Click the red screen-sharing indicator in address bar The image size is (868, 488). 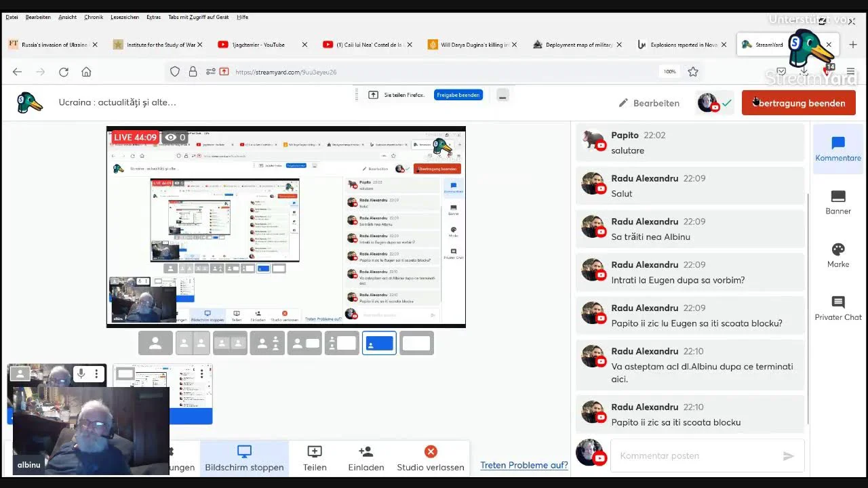(224, 72)
